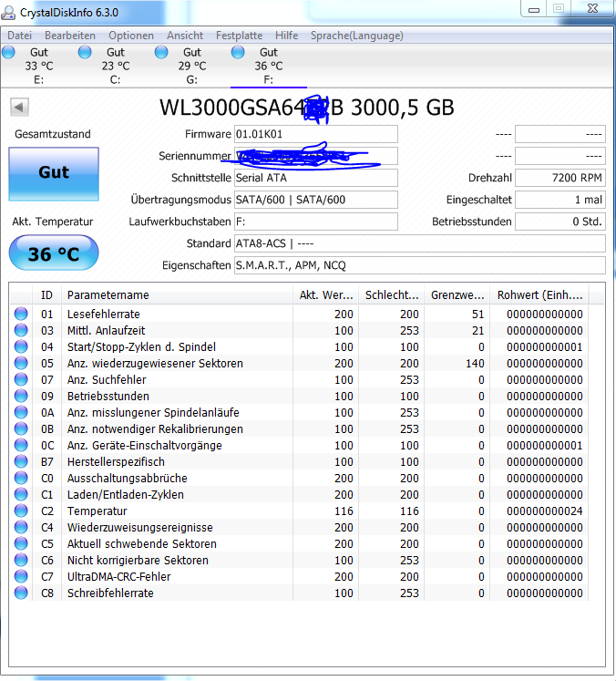Minimize the CrystalDiskInfo window
The width and height of the screenshot is (616, 681).
coord(533,9)
